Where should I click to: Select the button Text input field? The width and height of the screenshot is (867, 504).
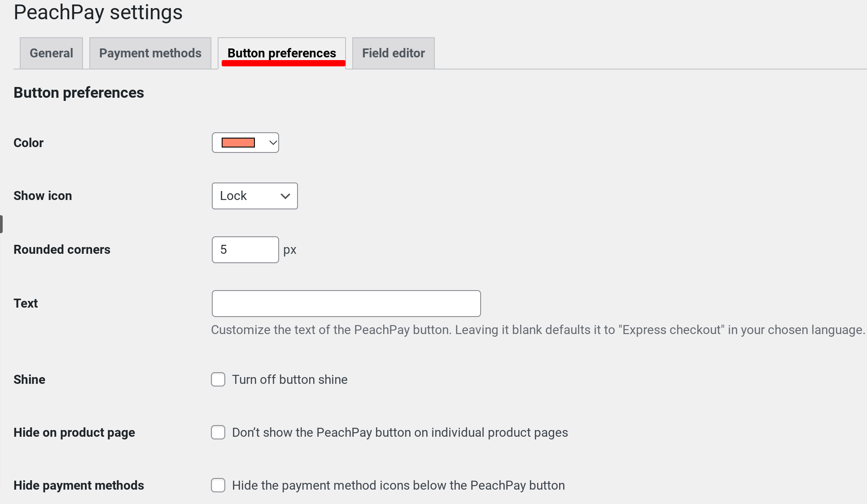346,304
